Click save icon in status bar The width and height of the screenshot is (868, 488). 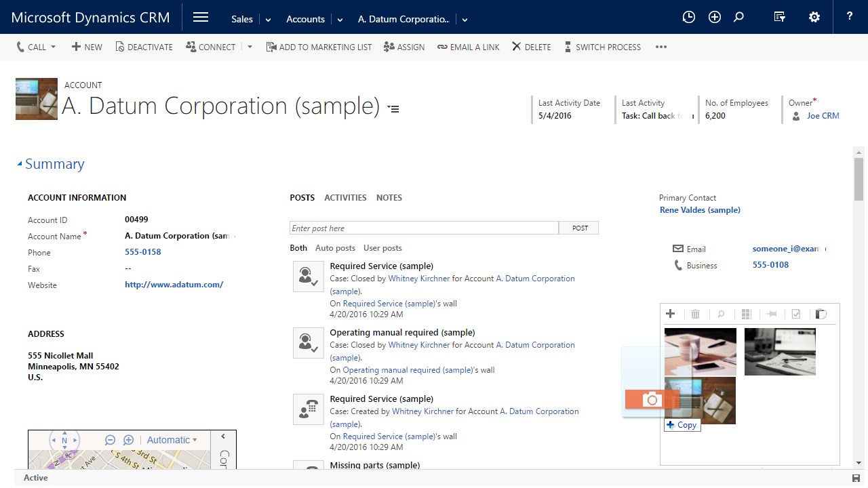pyautogui.click(x=856, y=479)
